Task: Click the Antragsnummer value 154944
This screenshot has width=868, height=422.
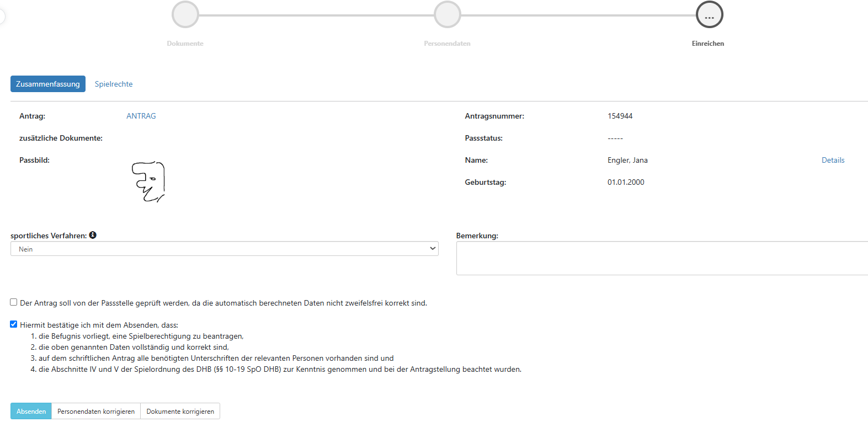Action: 620,116
